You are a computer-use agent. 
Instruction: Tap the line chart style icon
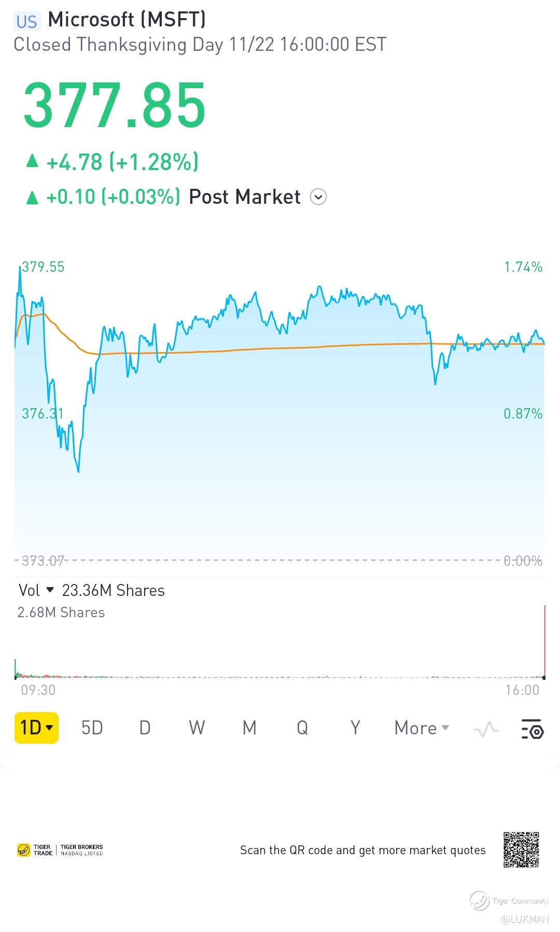(x=486, y=729)
